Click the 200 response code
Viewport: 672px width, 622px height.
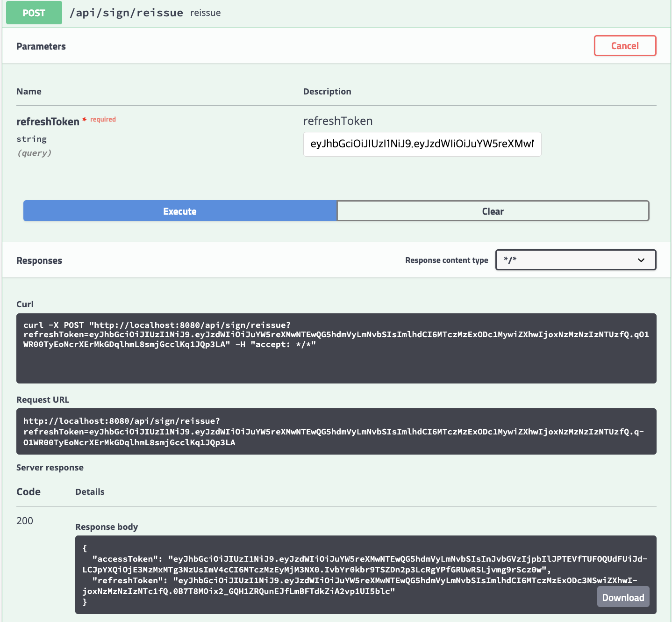25,521
